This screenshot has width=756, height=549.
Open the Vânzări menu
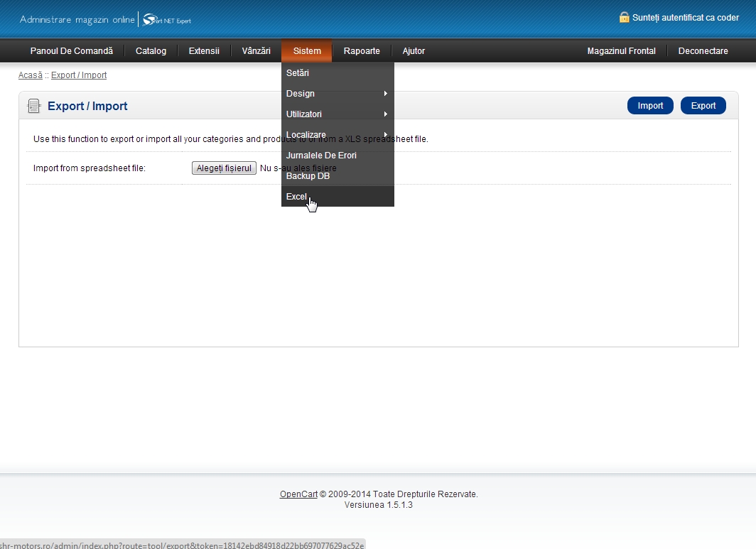click(x=256, y=51)
